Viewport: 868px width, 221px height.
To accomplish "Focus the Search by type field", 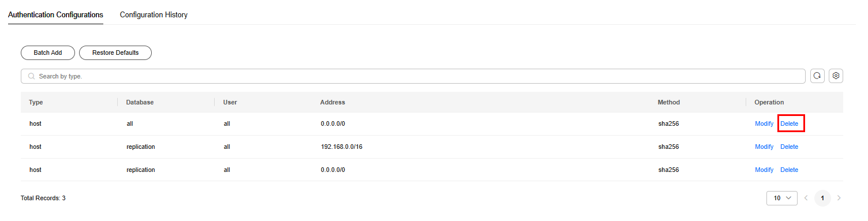I will click(413, 76).
